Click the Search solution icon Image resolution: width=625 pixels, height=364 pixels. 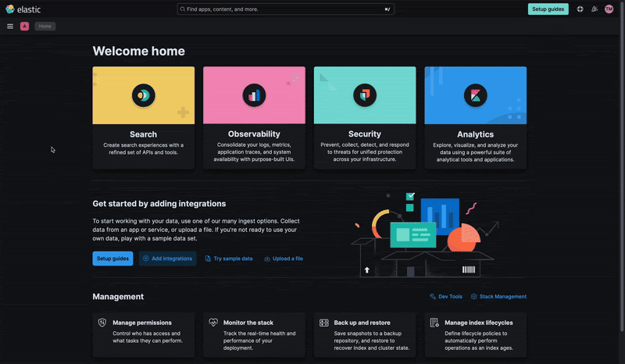pyautogui.click(x=143, y=95)
